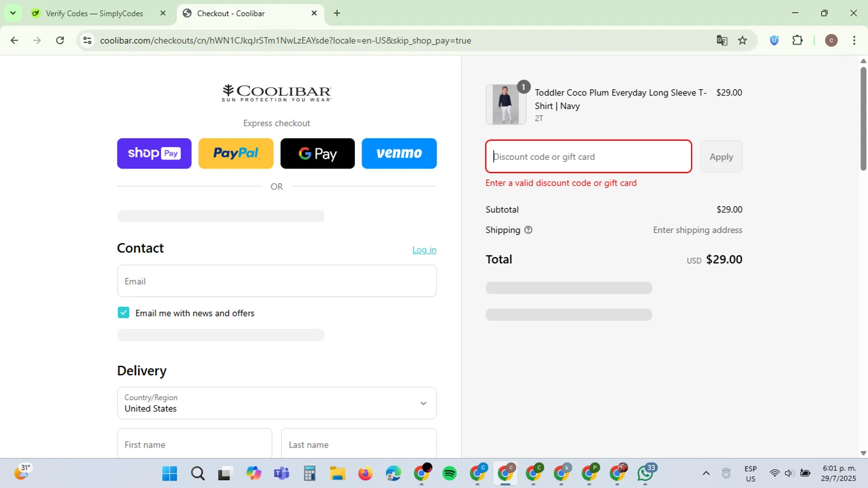Open the Wi-Fi network settings icon

(774, 474)
